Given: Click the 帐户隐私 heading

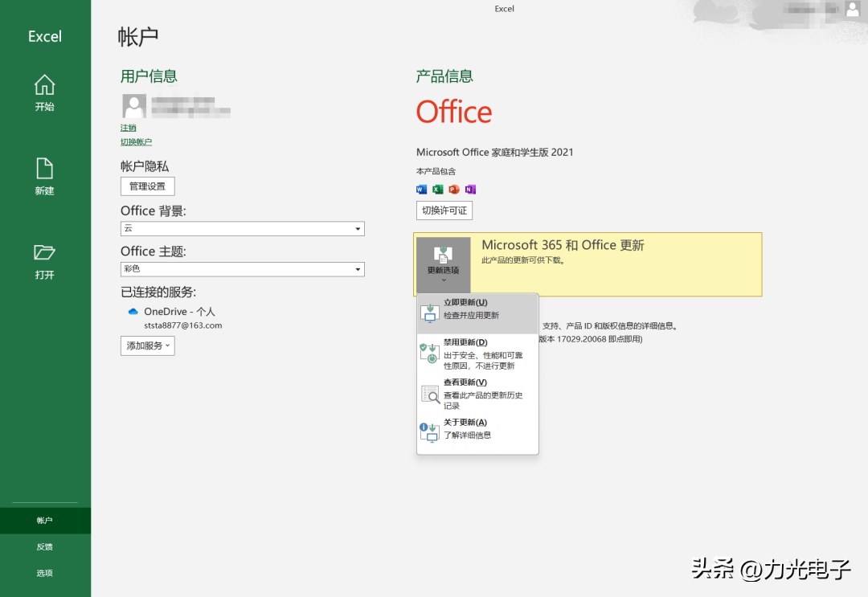Looking at the screenshot, I should pyautogui.click(x=145, y=166).
